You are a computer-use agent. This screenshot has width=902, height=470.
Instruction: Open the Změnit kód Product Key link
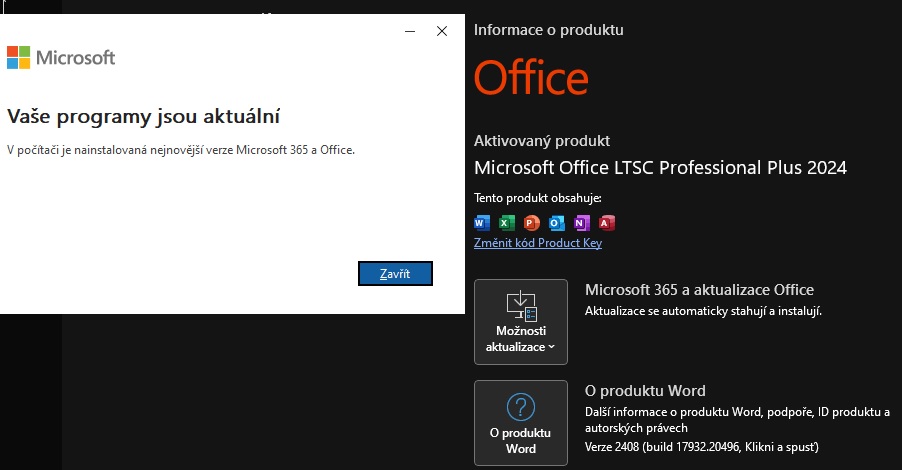point(538,243)
